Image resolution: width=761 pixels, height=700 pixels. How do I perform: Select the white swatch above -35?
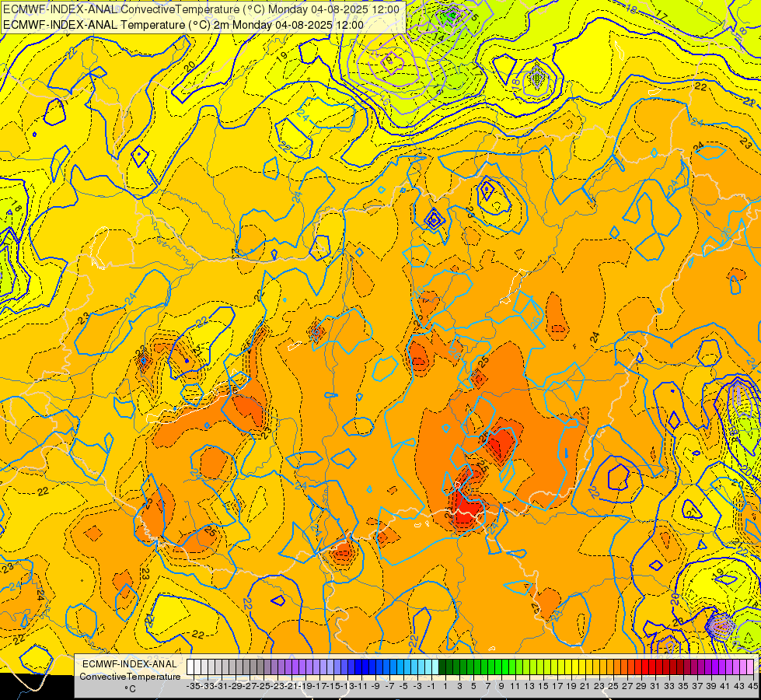pyautogui.click(x=190, y=667)
